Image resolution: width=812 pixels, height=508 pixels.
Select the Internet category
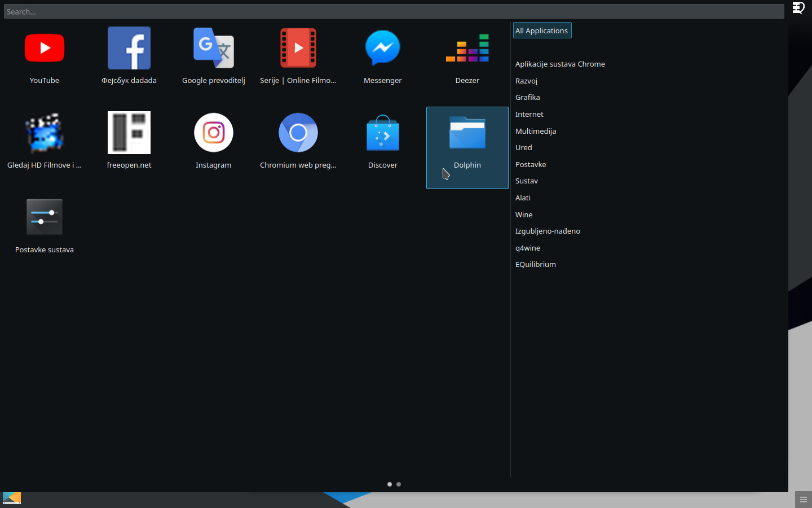point(529,114)
